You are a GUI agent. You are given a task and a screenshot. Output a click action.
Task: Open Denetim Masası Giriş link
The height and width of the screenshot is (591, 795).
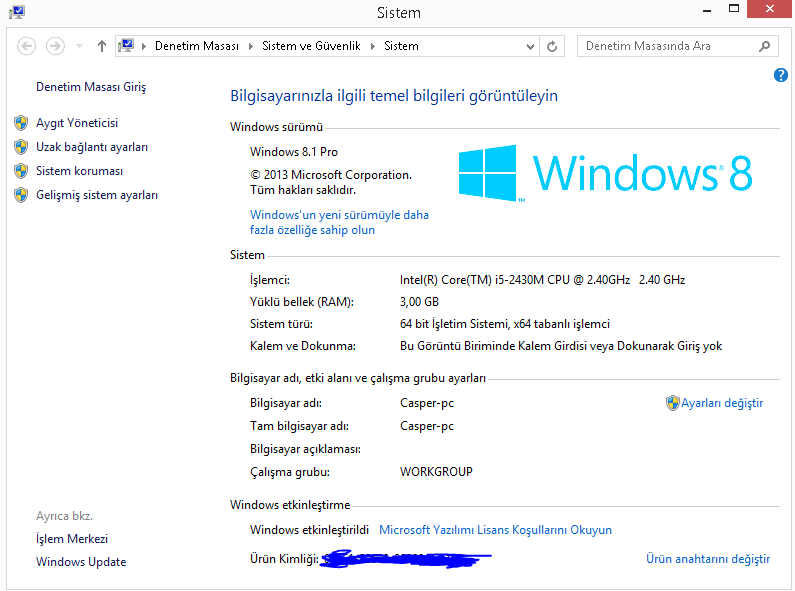[91, 87]
